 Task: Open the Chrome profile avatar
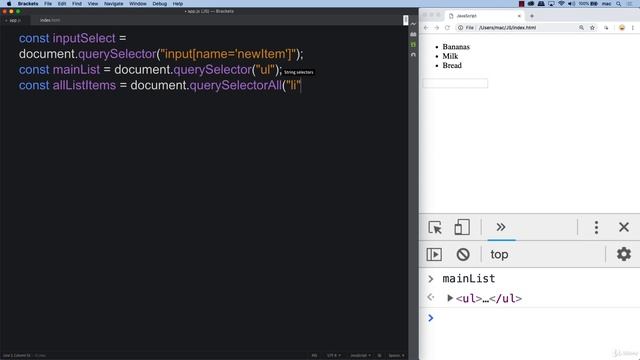(x=622, y=28)
